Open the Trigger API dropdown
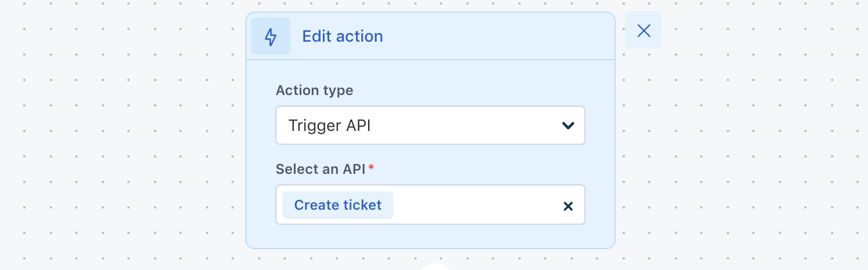Image resolution: width=868 pixels, height=270 pixels. (x=431, y=125)
